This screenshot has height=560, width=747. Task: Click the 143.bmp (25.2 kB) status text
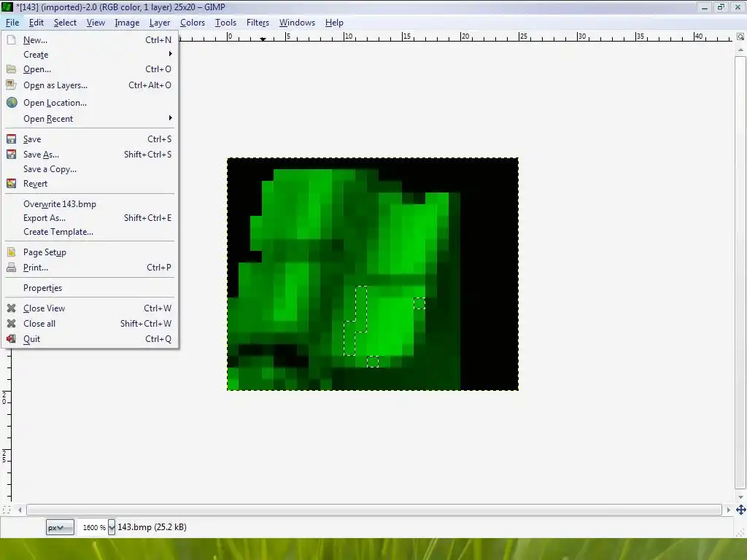click(152, 527)
